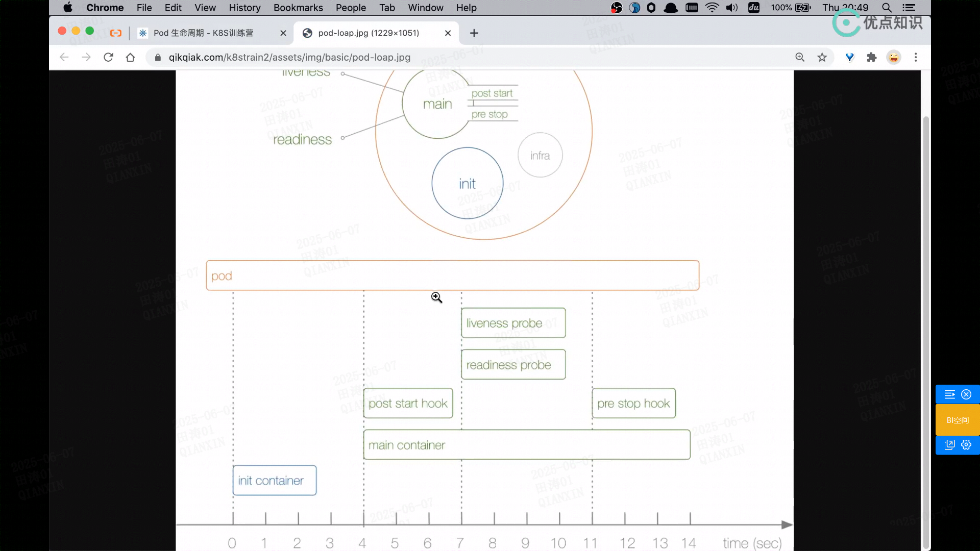The height and width of the screenshot is (551, 980).
Task: Open the volume control in the menu bar
Action: (732, 8)
